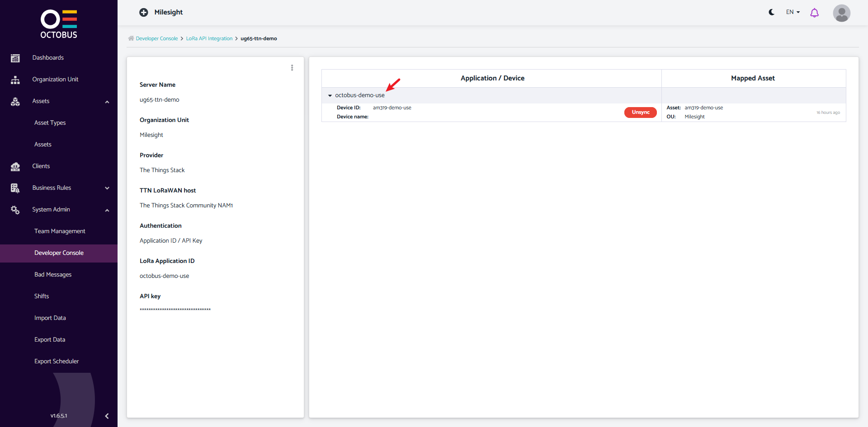Screen dimensions: 868x427
Task: Click the red Unsync button
Action: pos(640,113)
